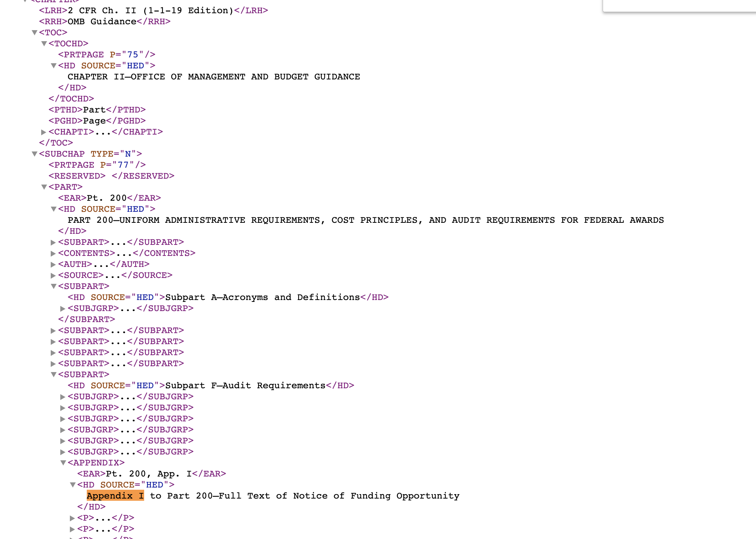This screenshot has height=539, width=756.
Task: Click CHAPTER II—OFFICE OF MANAGEMENT heading text
Action: coord(214,76)
